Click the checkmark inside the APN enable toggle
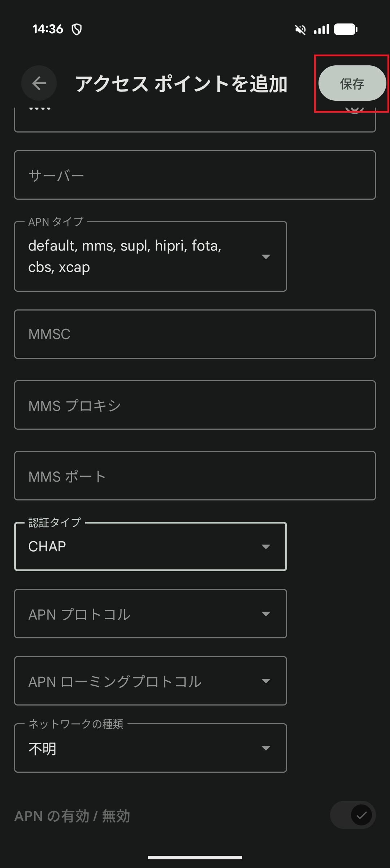 click(362, 815)
